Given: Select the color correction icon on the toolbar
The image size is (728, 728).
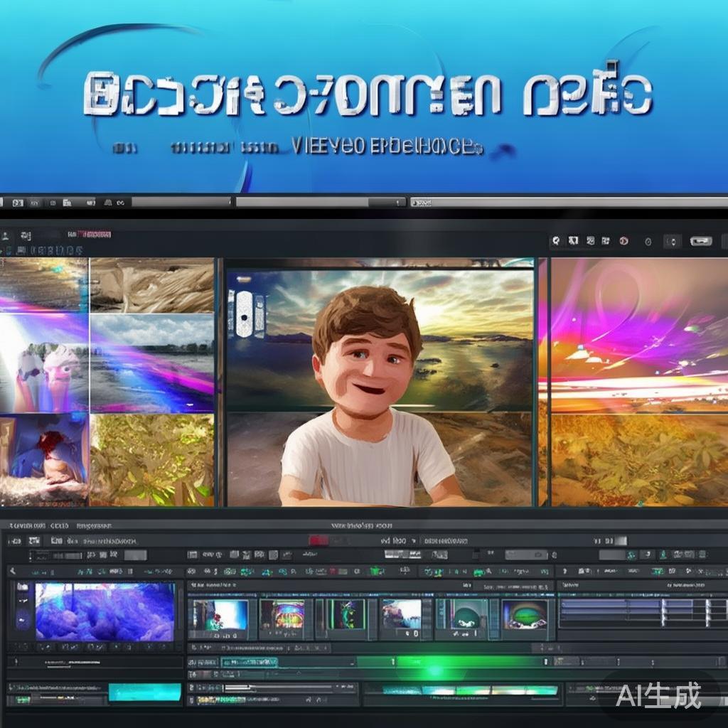Looking at the screenshot, I should tap(605, 240).
